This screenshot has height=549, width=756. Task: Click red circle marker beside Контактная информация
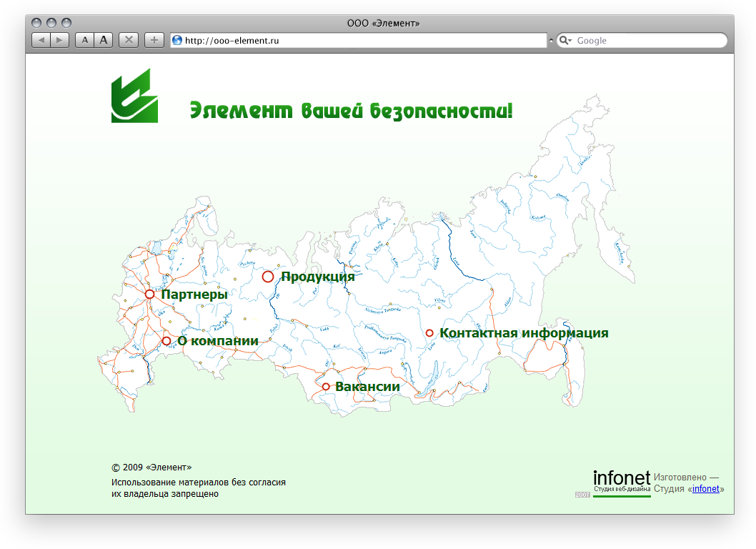tap(429, 333)
